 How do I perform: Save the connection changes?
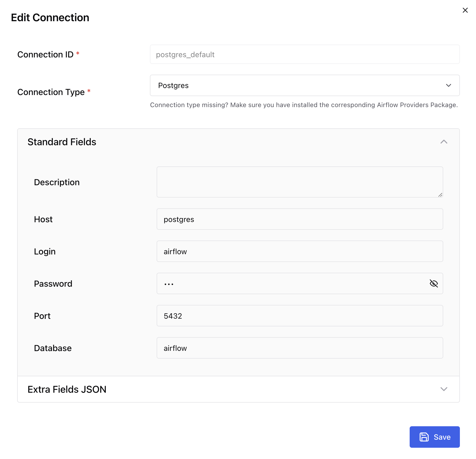(x=434, y=437)
